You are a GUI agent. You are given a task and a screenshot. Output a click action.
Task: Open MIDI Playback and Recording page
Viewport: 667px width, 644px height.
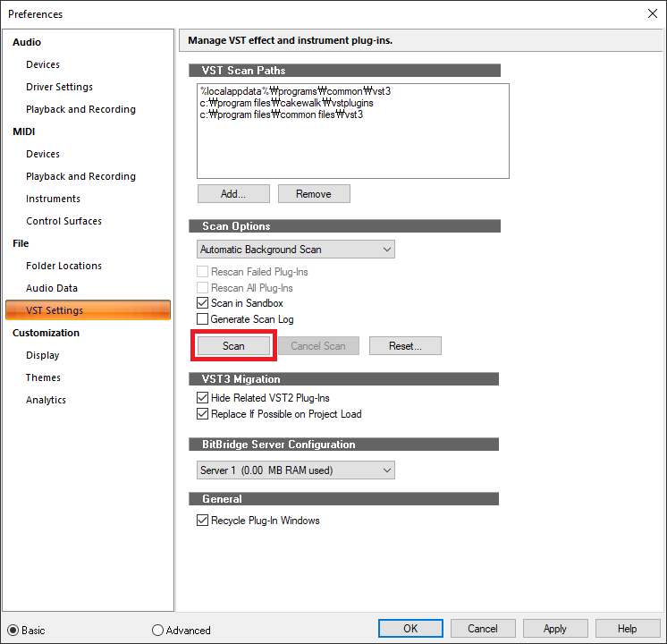pyautogui.click(x=80, y=176)
